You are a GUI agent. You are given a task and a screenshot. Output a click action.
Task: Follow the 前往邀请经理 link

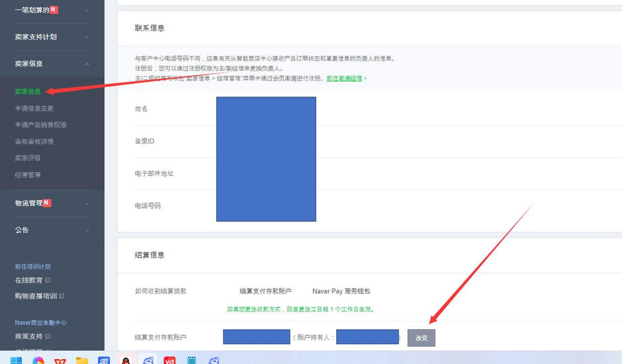(x=344, y=78)
